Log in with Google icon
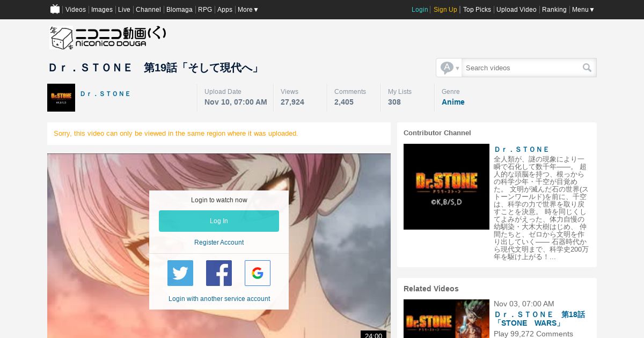The image size is (644, 338). click(x=258, y=273)
